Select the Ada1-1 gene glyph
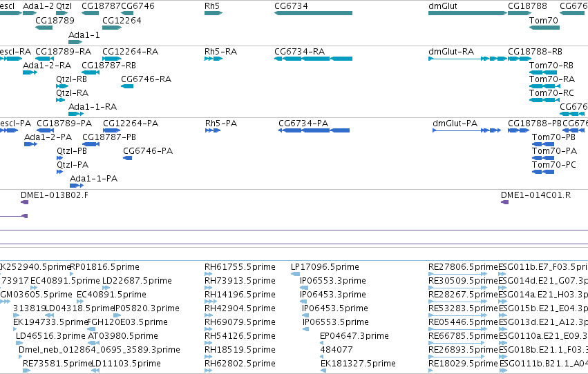This screenshot has height=374, width=588. click(75, 42)
